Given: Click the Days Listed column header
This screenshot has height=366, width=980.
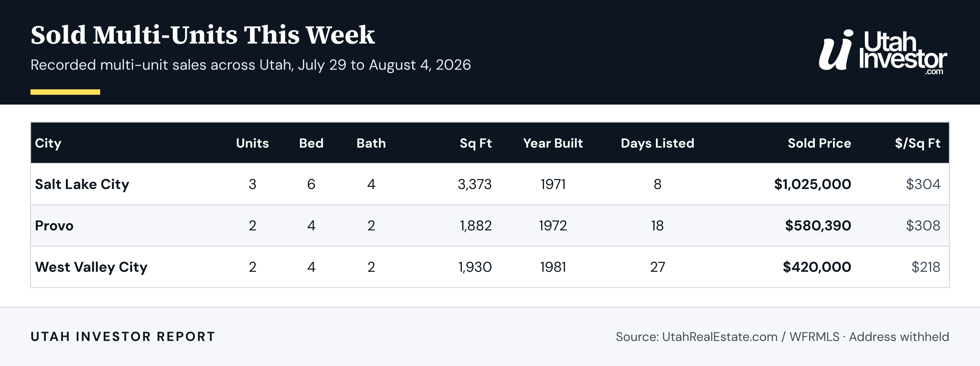Looking at the screenshot, I should tap(657, 143).
